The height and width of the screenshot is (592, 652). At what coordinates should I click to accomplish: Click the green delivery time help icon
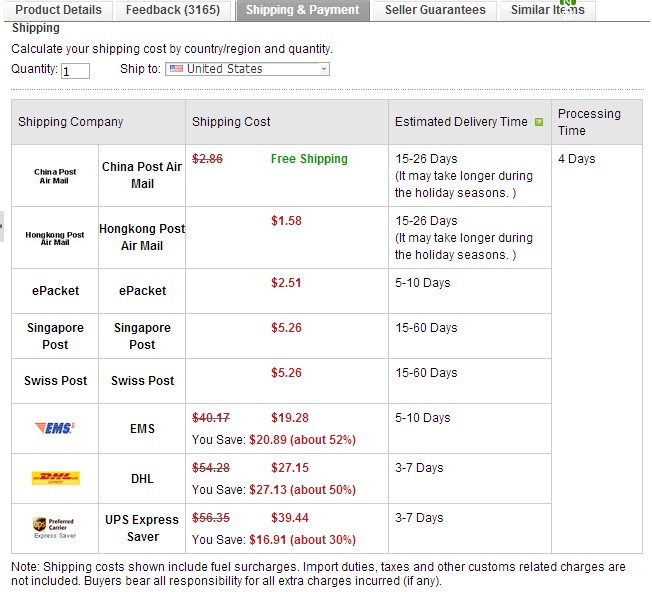(539, 122)
